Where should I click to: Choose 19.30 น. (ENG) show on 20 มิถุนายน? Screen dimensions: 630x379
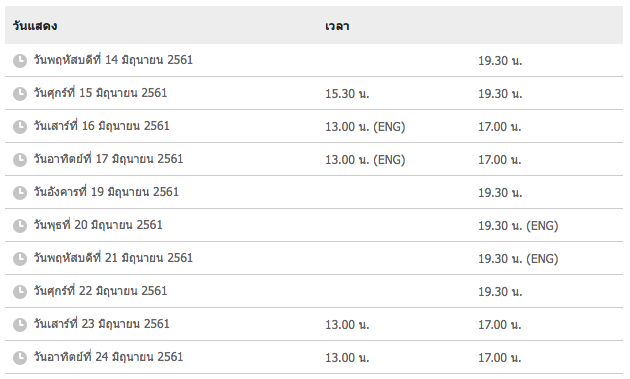click(518, 226)
